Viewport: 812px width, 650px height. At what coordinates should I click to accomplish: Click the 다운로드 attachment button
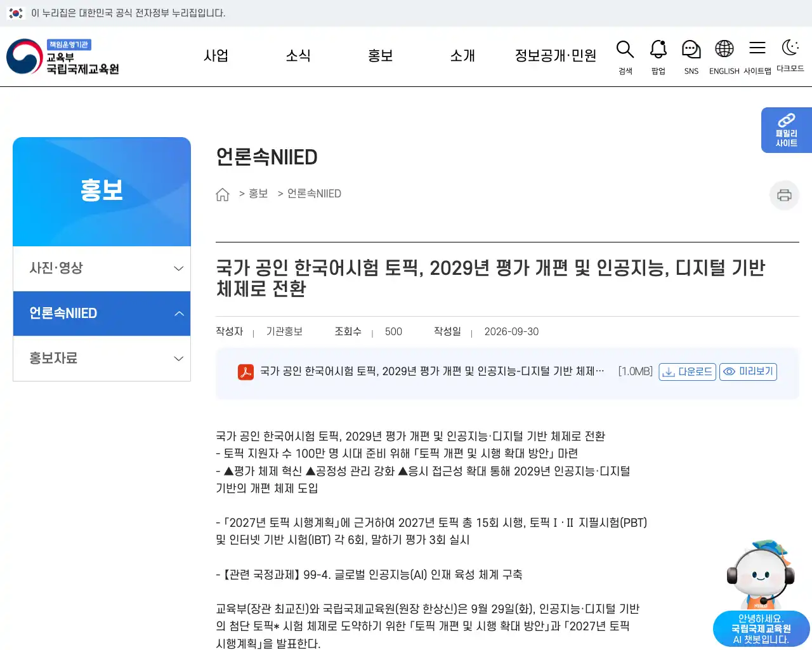pos(688,372)
